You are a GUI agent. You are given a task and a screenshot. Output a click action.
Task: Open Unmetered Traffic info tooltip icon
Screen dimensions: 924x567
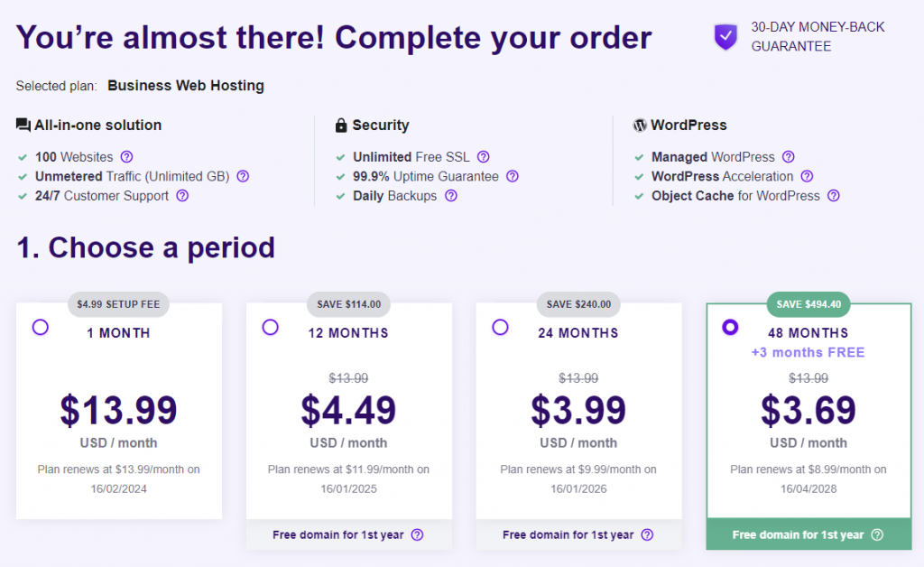(x=242, y=176)
